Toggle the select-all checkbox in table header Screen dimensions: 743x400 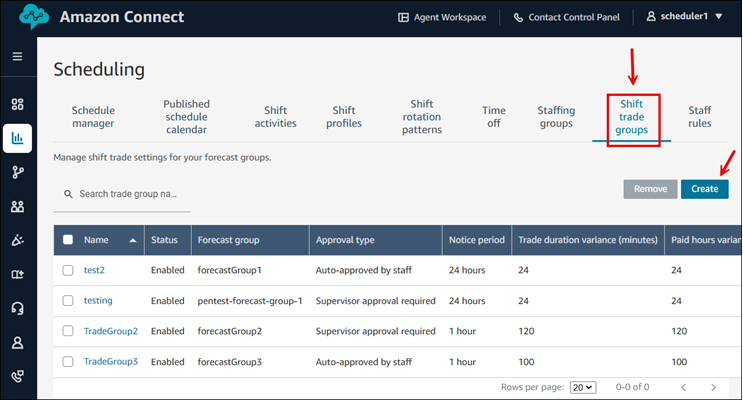68,240
